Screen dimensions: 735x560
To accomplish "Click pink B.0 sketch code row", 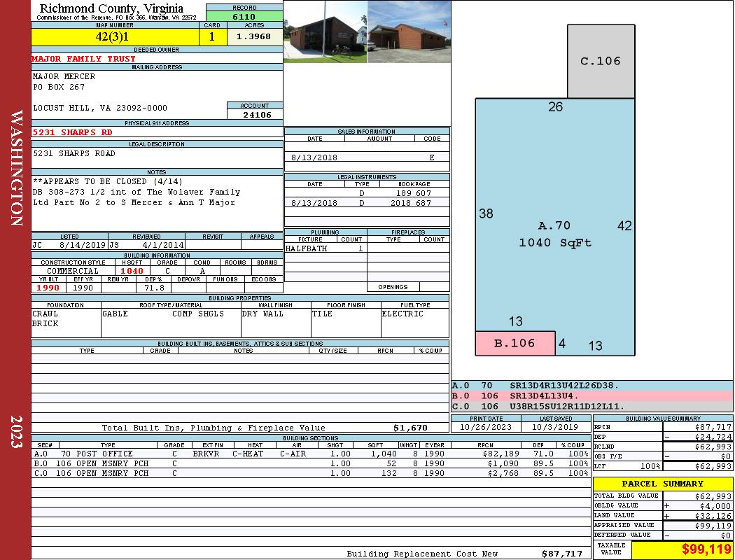I will coord(592,396).
